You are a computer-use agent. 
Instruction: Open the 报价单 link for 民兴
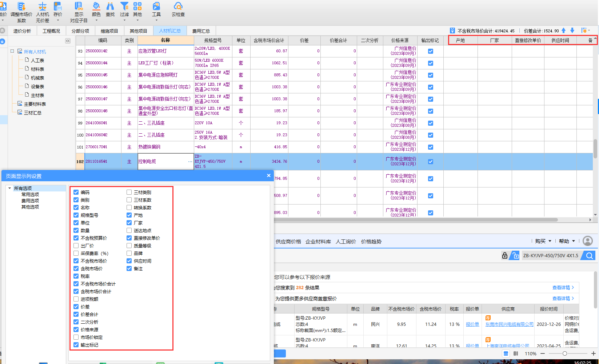click(472, 324)
